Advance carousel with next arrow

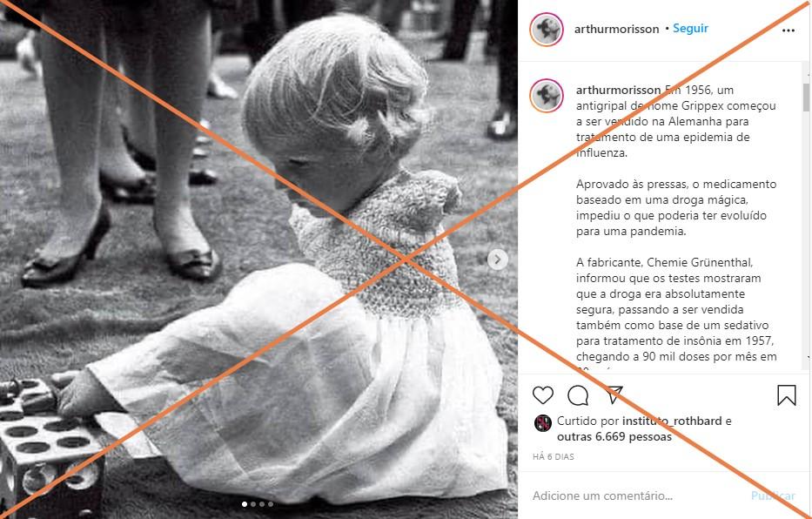click(x=498, y=259)
